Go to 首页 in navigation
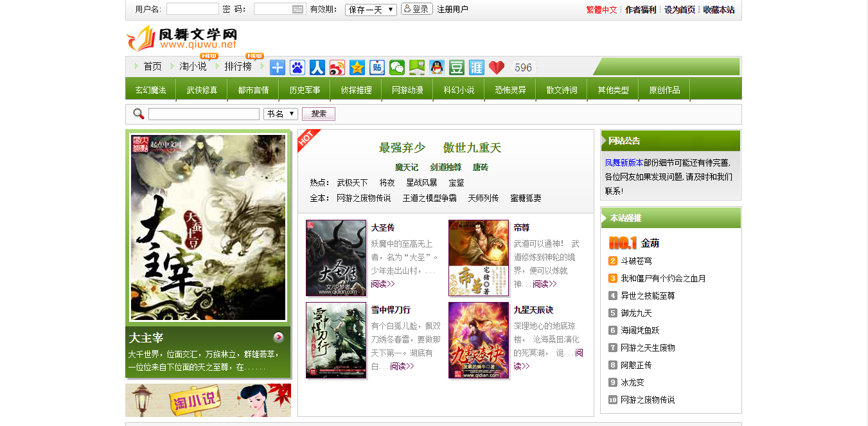 (152, 66)
